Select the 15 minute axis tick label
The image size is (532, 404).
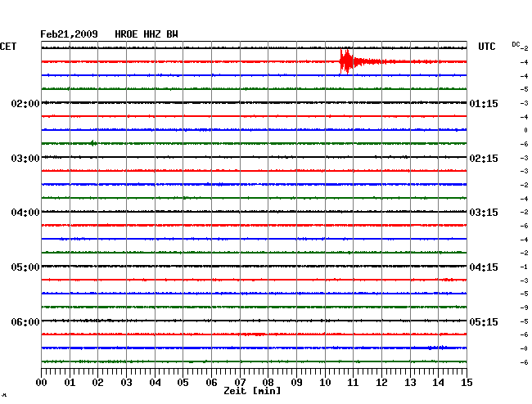(467, 383)
